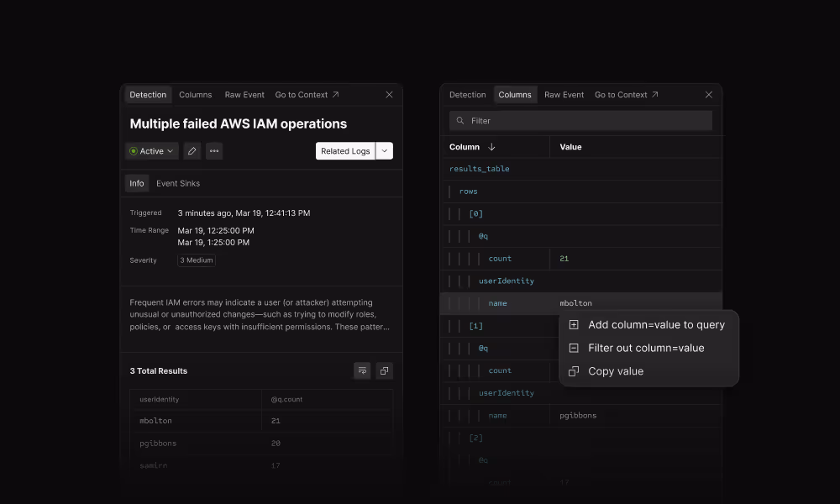Screen dimensions: 840x504
Task: Switch to the Info sub-tab
Action: 137,183
